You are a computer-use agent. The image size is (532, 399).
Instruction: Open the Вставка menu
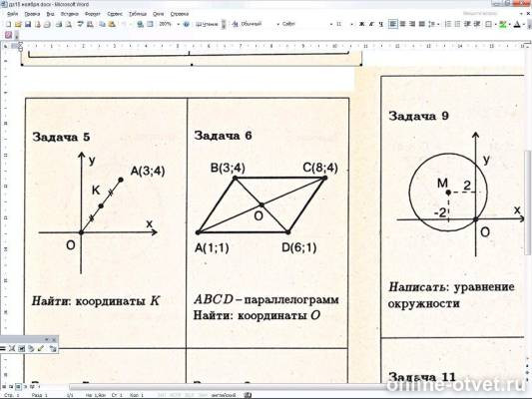[70, 14]
